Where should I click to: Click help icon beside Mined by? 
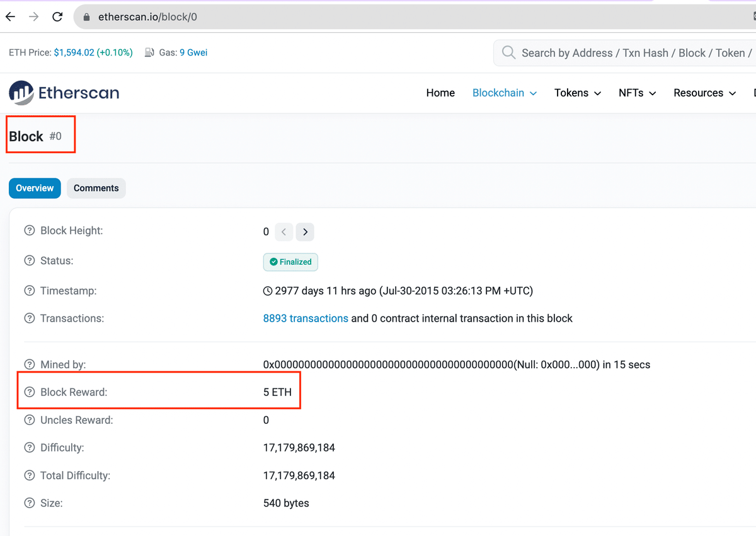tap(29, 364)
